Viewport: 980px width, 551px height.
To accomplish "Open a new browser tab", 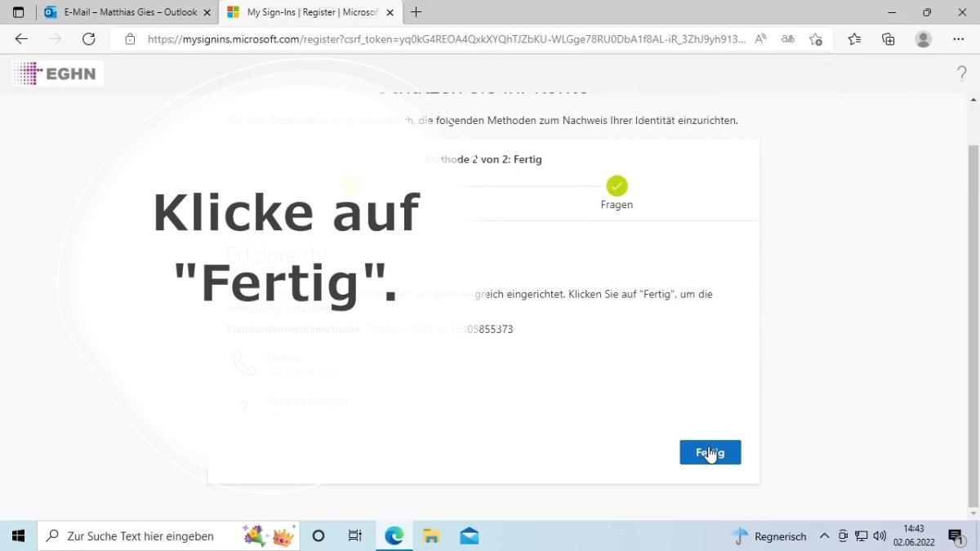I will click(416, 12).
